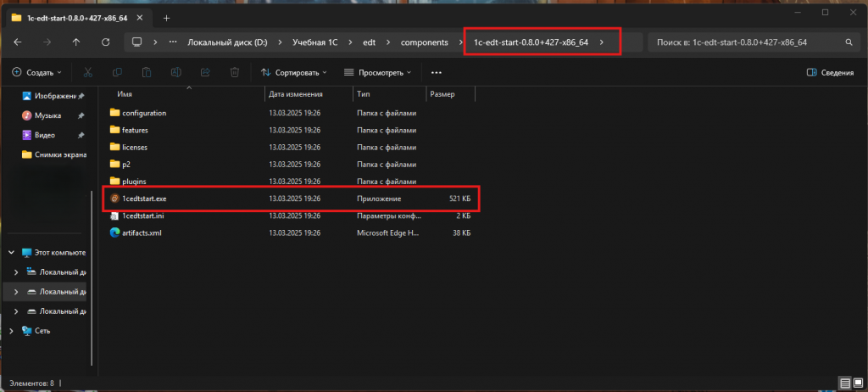The image size is (868, 392).
Task: Select the 1cedtstart.exe application file
Action: point(139,199)
